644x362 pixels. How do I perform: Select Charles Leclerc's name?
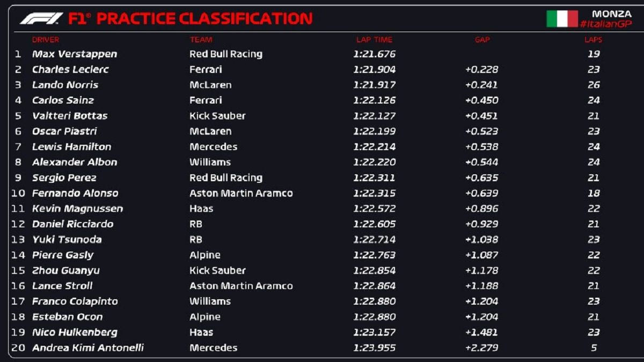tap(70, 70)
